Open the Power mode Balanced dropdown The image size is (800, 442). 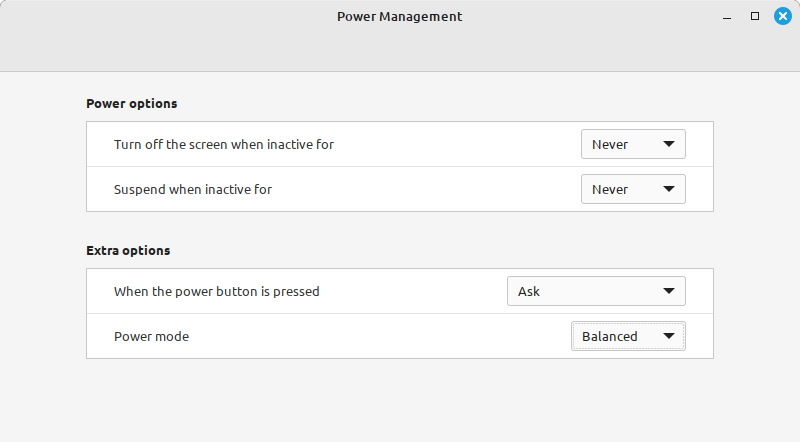(628, 336)
